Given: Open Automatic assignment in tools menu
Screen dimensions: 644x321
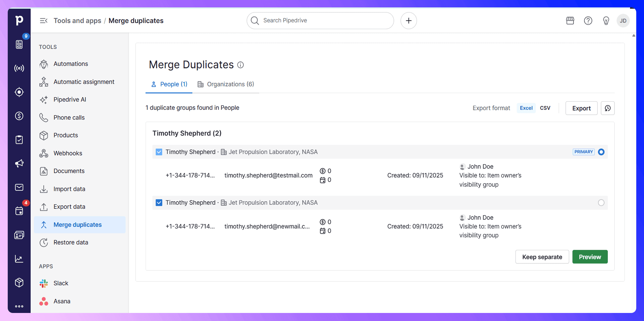Looking at the screenshot, I should click(80, 82).
